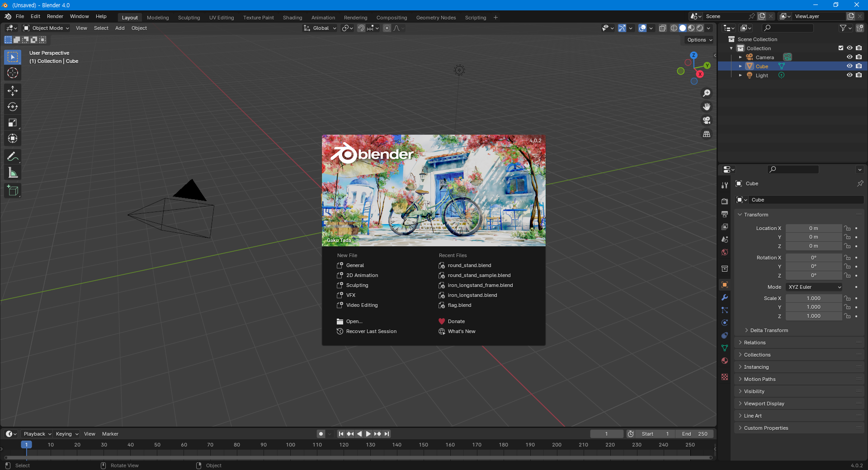Viewport: 868px width, 470px height.
Task: Activate the Transform tool
Action: [x=13, y=138]
